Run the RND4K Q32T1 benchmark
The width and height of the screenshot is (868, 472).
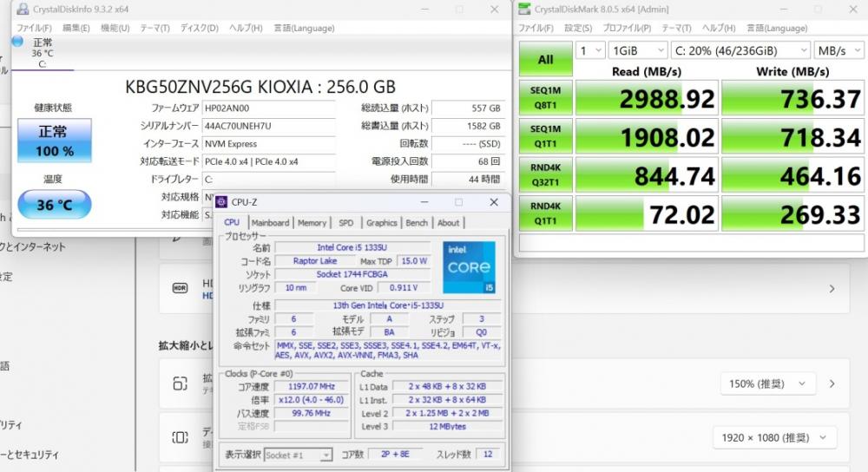[545, 175]
